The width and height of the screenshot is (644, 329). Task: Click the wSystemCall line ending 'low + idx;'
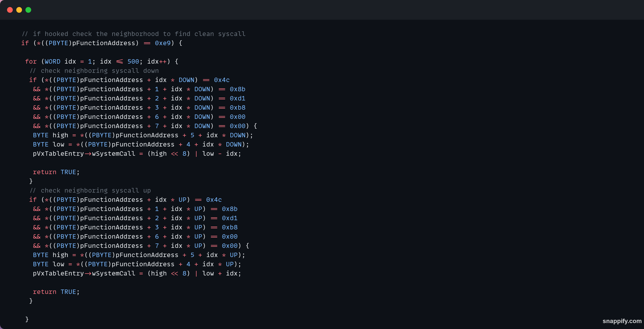[137, 274]
